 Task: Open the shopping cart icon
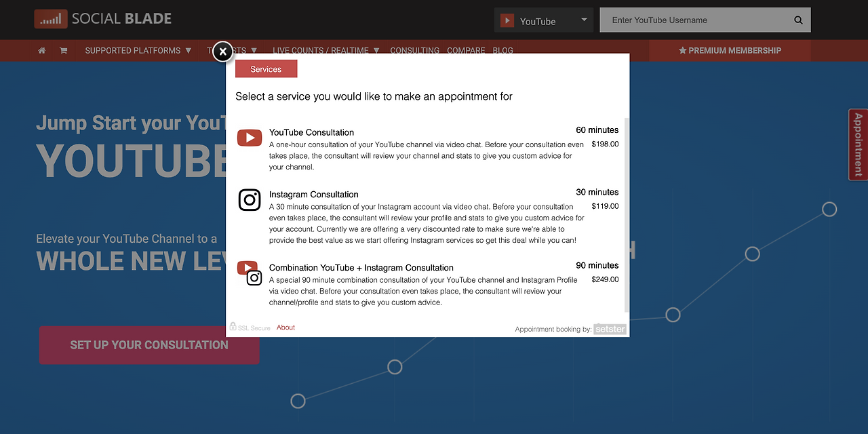pyautogui.click(x=63, y=50)
